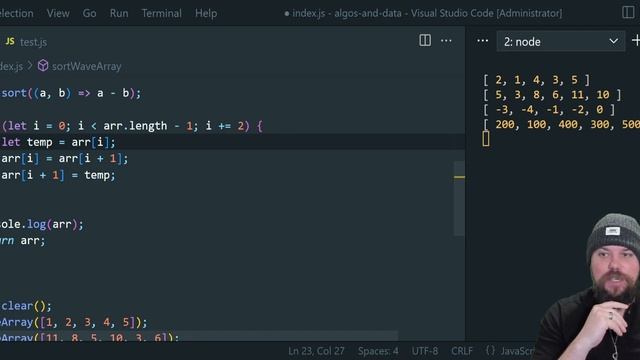Click the editor vertical scrollbar thumb
Screen dimensions: 640x360
[459, 198]
